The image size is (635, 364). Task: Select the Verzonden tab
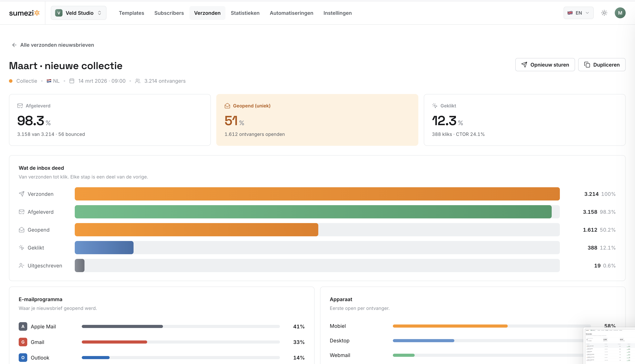(207, 13)
